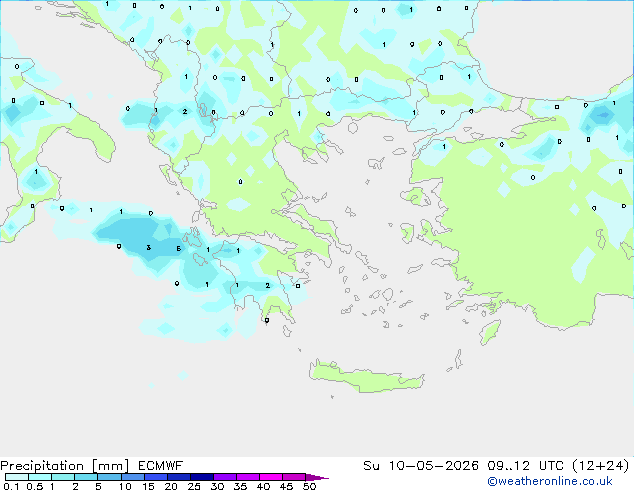Select the magenta 40–45 mm legend swatch
The height and width of the screenshot is (490, 634).
(x=271, y=477)
